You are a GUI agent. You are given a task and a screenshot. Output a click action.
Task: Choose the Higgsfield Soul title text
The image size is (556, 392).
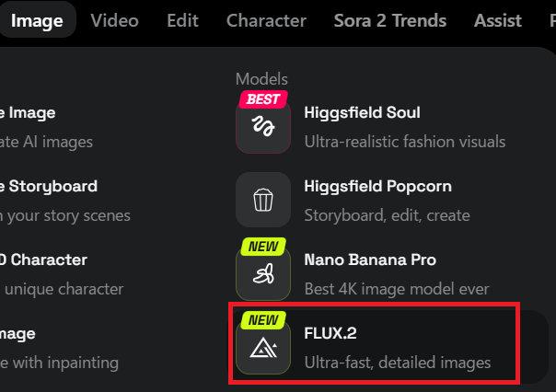coord(362,112)
